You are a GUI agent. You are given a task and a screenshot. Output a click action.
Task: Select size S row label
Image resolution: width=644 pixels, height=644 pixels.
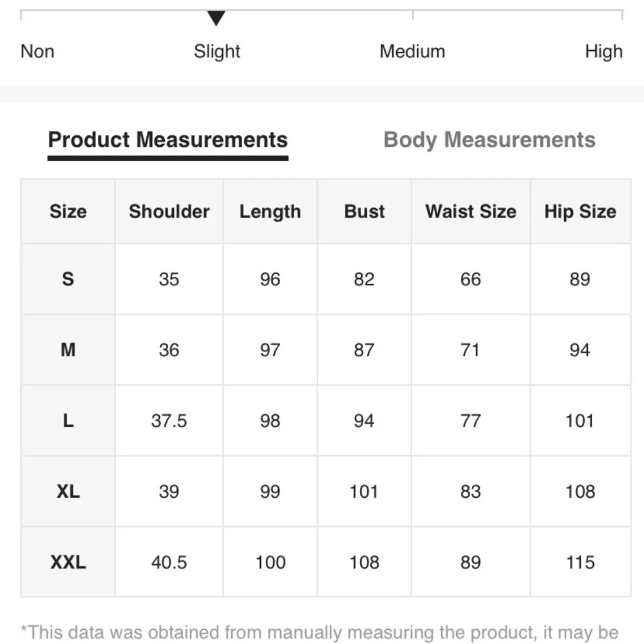tap(67, 279)
